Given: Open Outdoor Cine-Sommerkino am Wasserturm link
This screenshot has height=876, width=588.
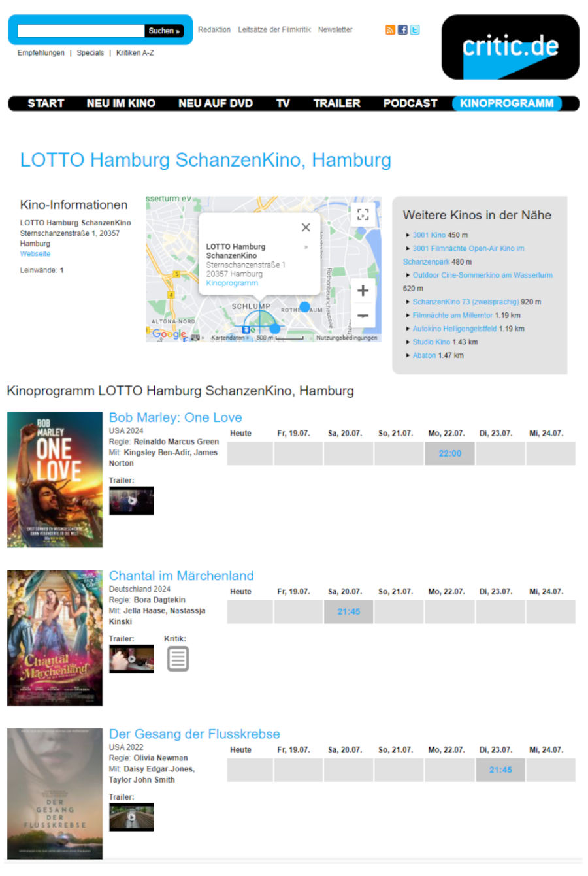Looking at the screenshot, I should [x=483, y=275].
